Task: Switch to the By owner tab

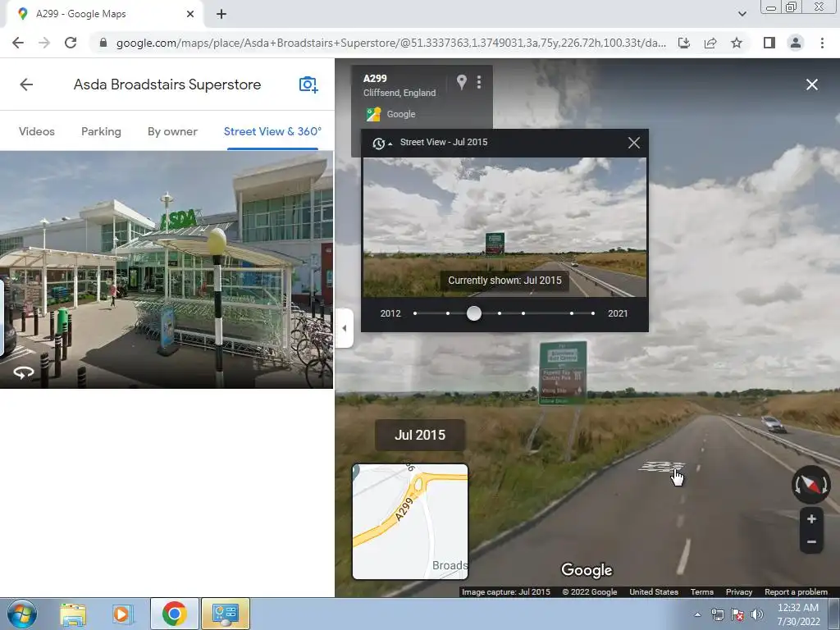Action: point(172,131)
